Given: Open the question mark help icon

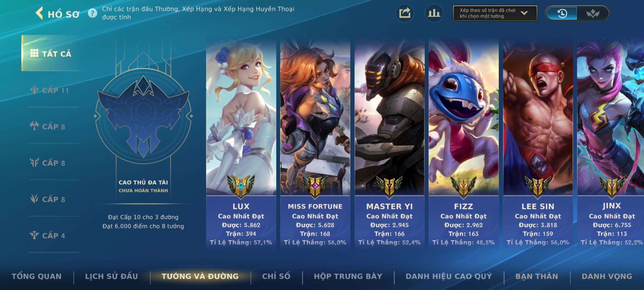Looking at the screenshot, I should pos(93,13).
